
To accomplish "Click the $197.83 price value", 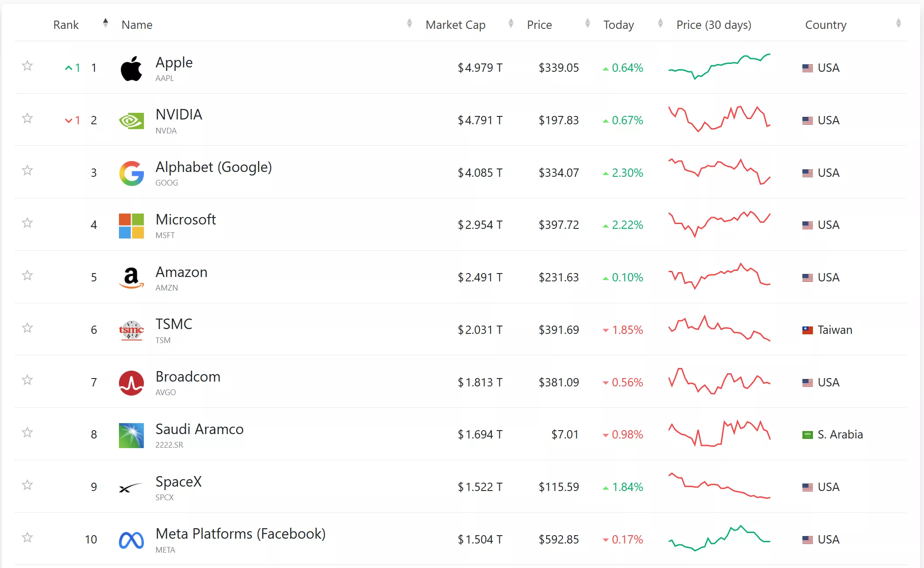I will (559, 120).
